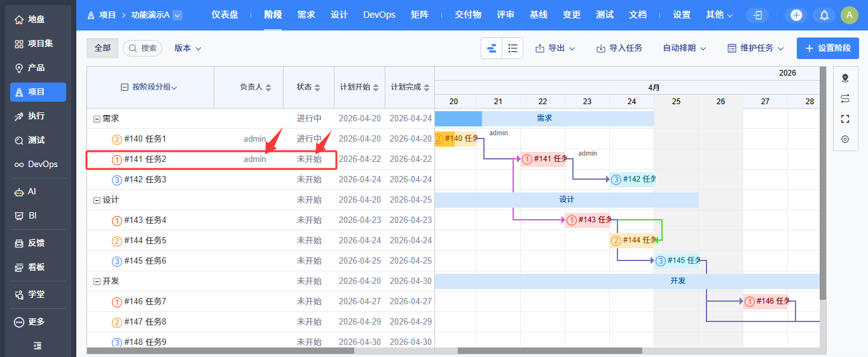Sort by 计划完成 column
This screenshot has width=868, height=357.
click(410, 87)
